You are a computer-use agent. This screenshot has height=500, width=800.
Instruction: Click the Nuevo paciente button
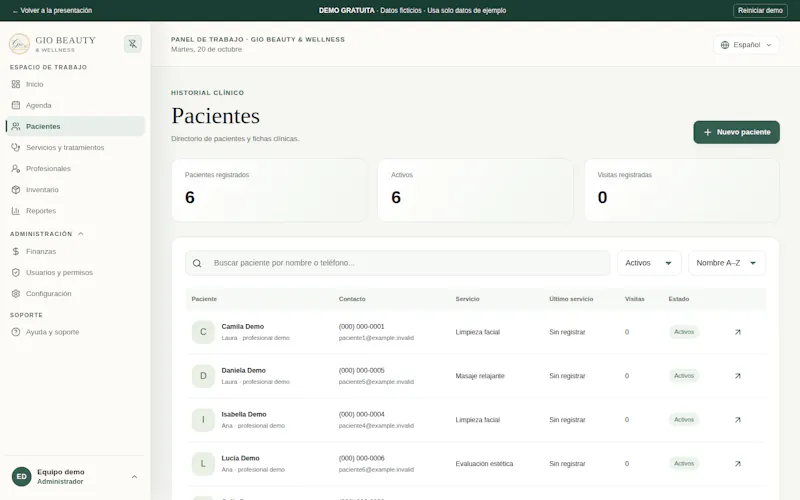coord(736,132)
